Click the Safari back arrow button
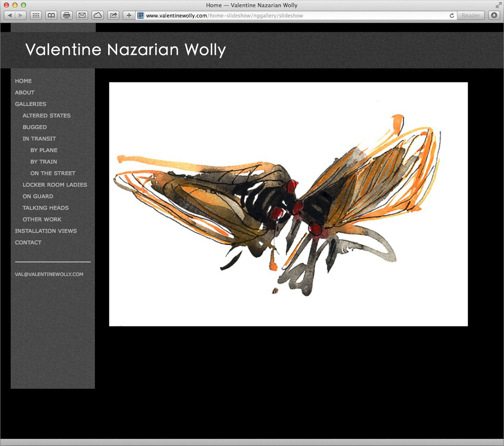The image size is (504, 446). tap(10, 15)
